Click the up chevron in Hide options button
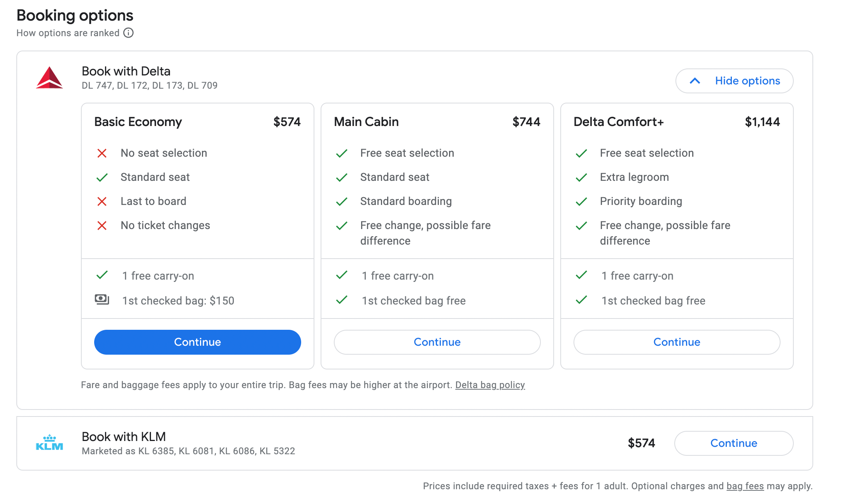 [695, 81]
